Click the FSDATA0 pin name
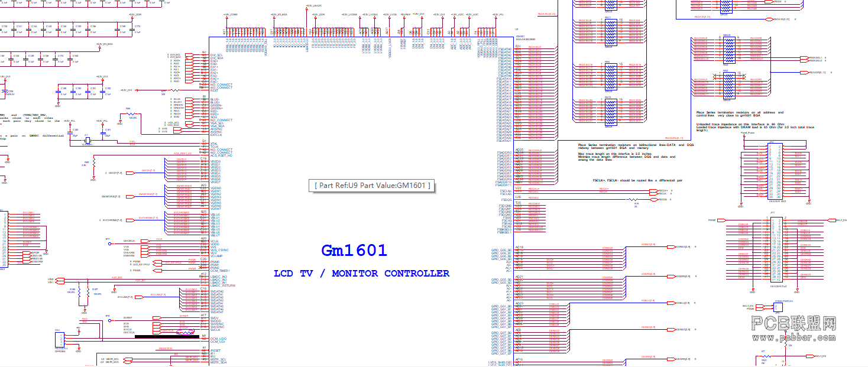 [x=504, y=49]
